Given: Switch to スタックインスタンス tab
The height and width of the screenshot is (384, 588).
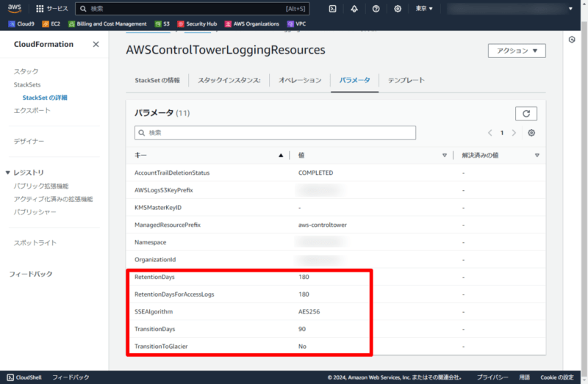Looking at the screenshot, I should (x=229, y=80).
